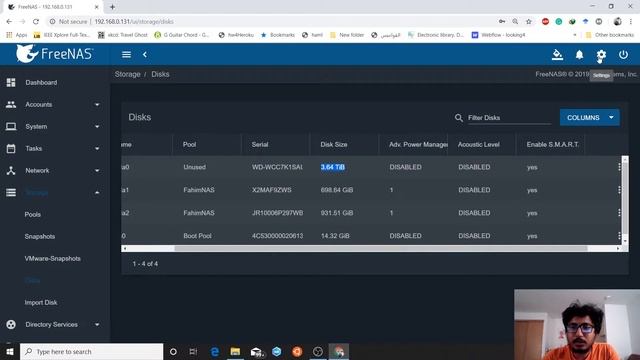Collapse the Storage menu
Viewport: 640px width, 360px height.
click(97, 192)
